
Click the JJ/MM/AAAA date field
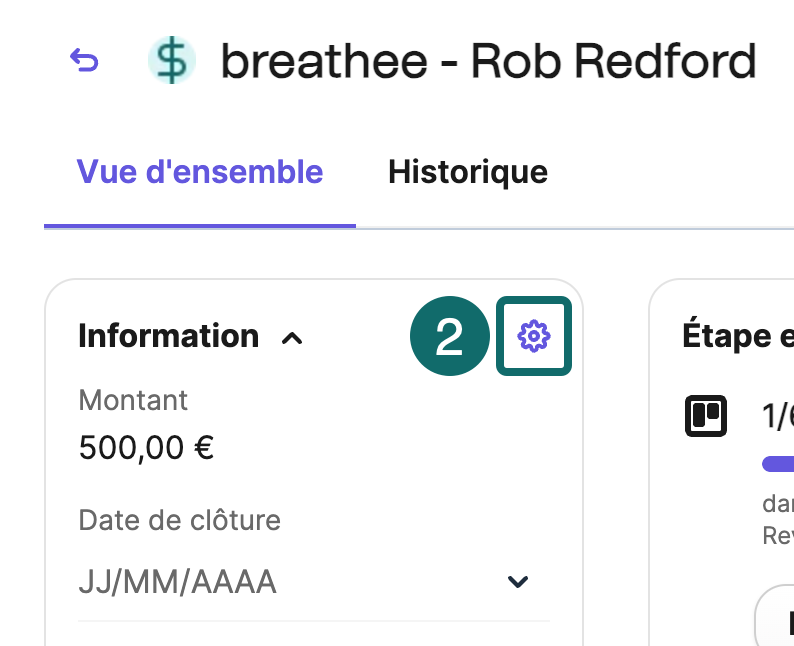click(x=313, y=582)
